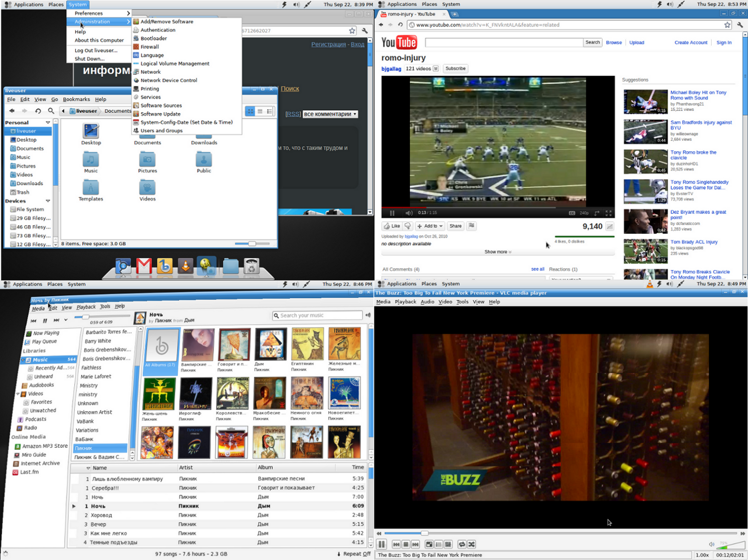Jump to next media in VLC
The height and width of the screenshot is (560, 748).
415,544
